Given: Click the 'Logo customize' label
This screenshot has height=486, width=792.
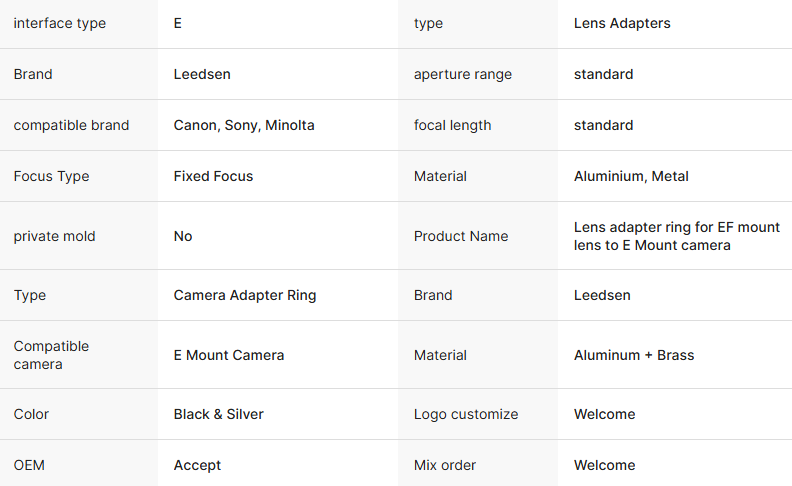Looking at the screenshot, I should tap(466, 414).
